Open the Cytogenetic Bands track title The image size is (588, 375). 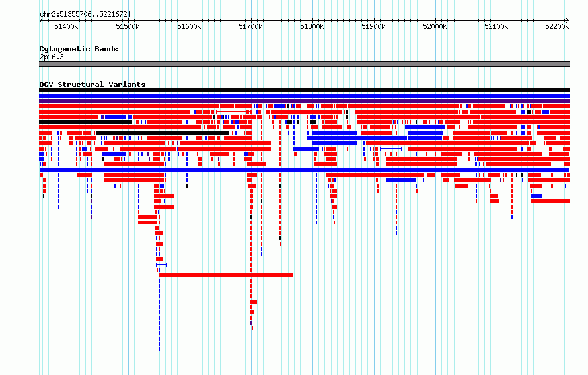tap(79, 49)
